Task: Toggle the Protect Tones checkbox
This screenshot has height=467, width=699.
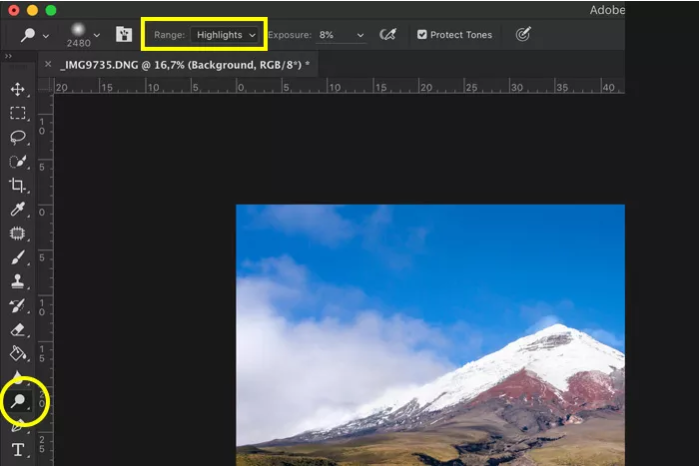Action: point(422,35)
